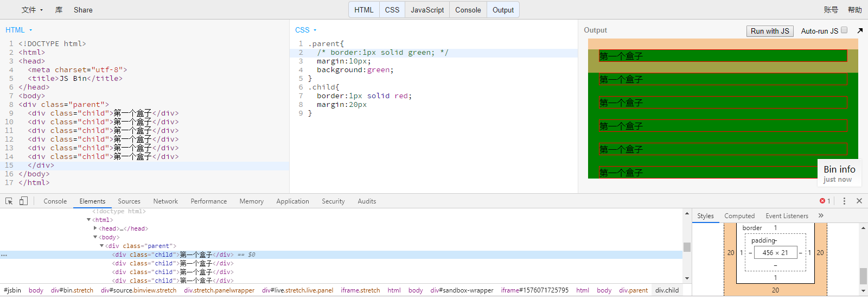The image size is (868, 299).
Task: Click the title JS Bin line in HTML
Action: coord(75,79)
